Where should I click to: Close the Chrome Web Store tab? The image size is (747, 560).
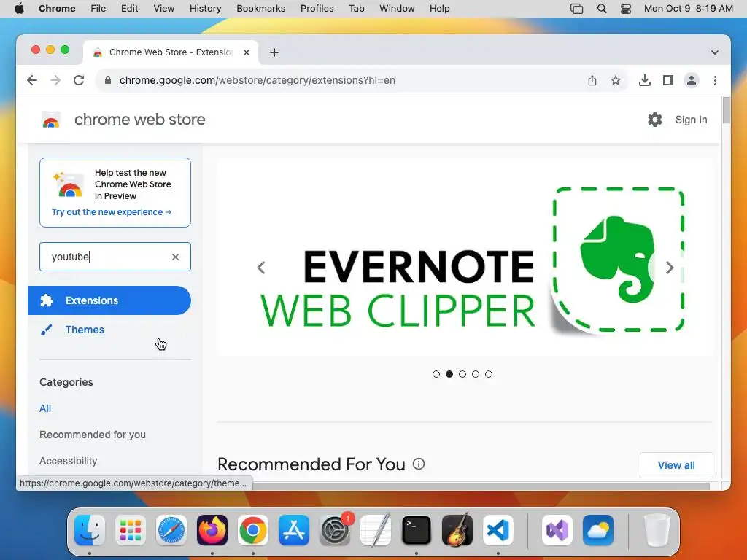click(247, 52)
